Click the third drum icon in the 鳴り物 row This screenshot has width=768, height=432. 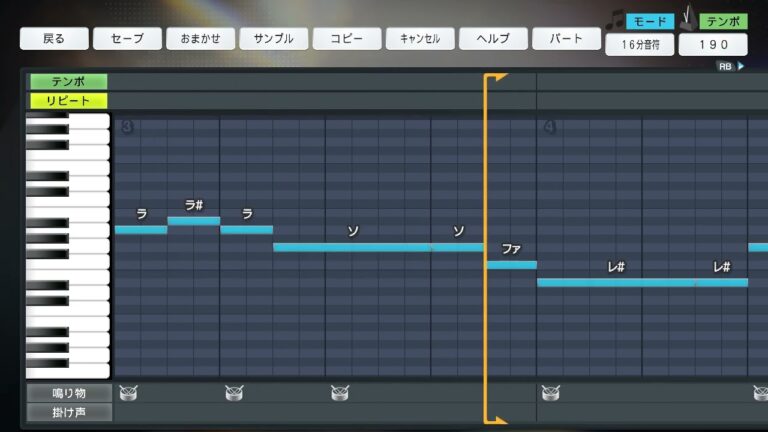(339, 393)
